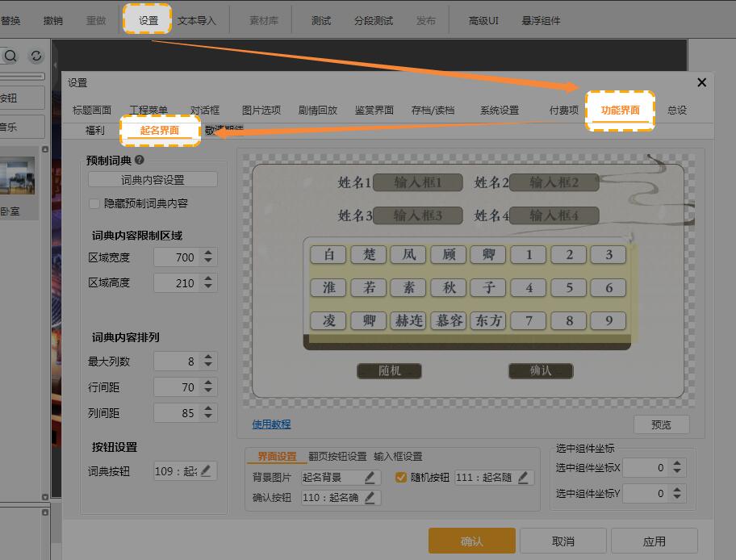736x560 pixels.
Task: Click the 预览 button
Action: (661, 424)
